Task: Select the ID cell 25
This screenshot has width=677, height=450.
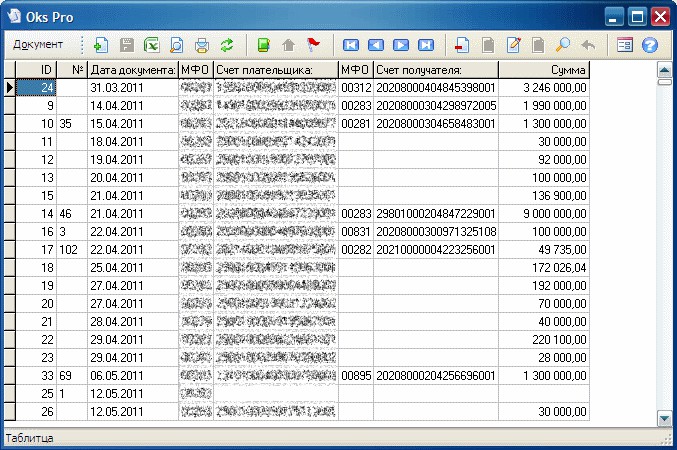Action: pos(36,394)
